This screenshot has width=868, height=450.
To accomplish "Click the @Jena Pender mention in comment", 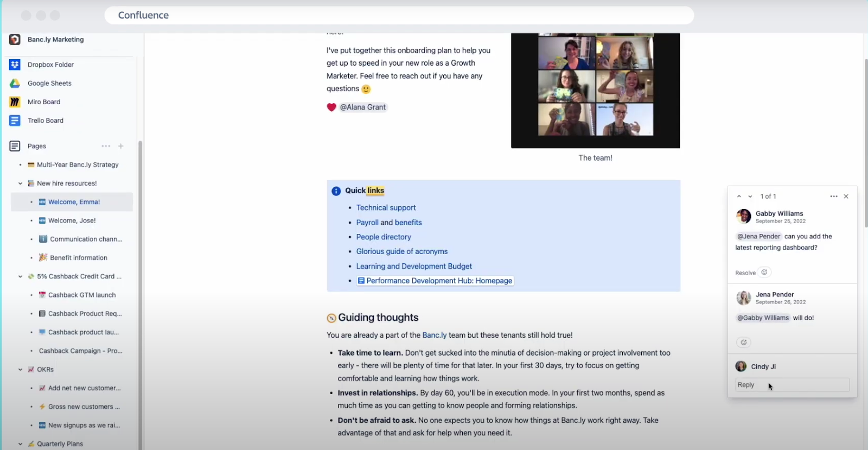I will click(758, 237).
